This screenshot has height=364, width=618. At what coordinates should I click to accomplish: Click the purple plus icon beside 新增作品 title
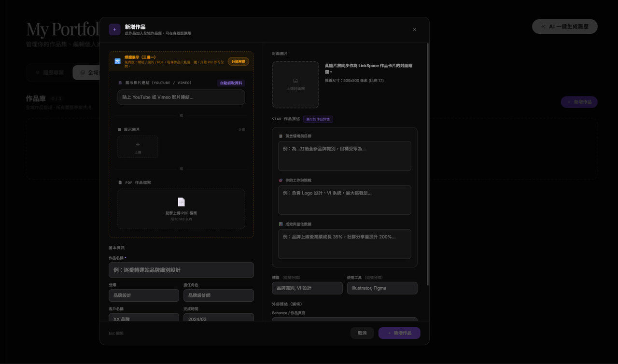[x=114, y=29]
